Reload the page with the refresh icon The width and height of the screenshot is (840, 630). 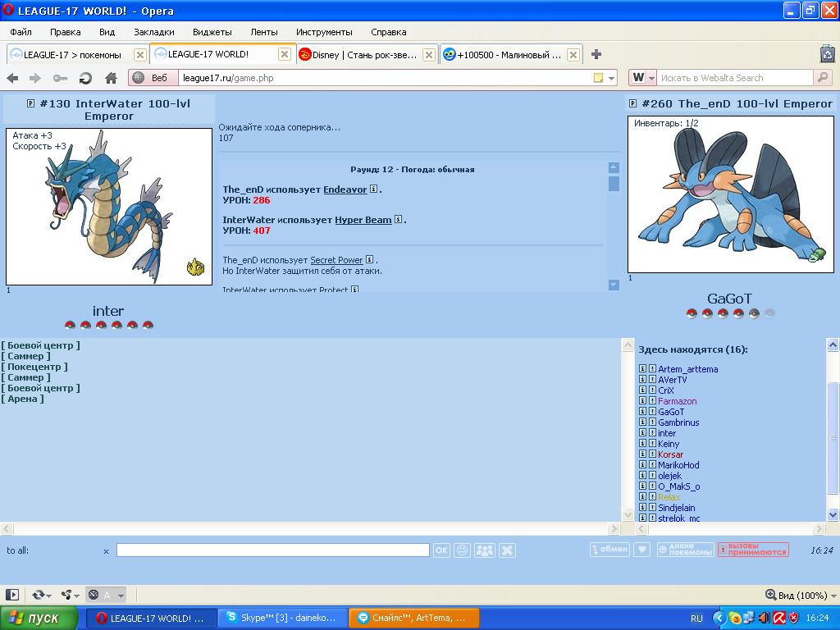coord(85,78)
